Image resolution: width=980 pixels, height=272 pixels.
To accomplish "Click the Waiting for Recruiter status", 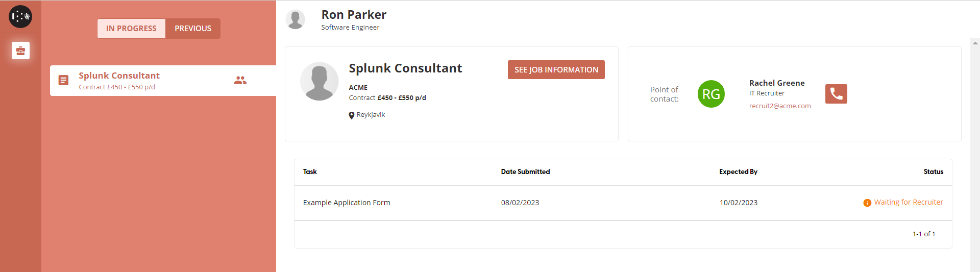I will [908, 203].
